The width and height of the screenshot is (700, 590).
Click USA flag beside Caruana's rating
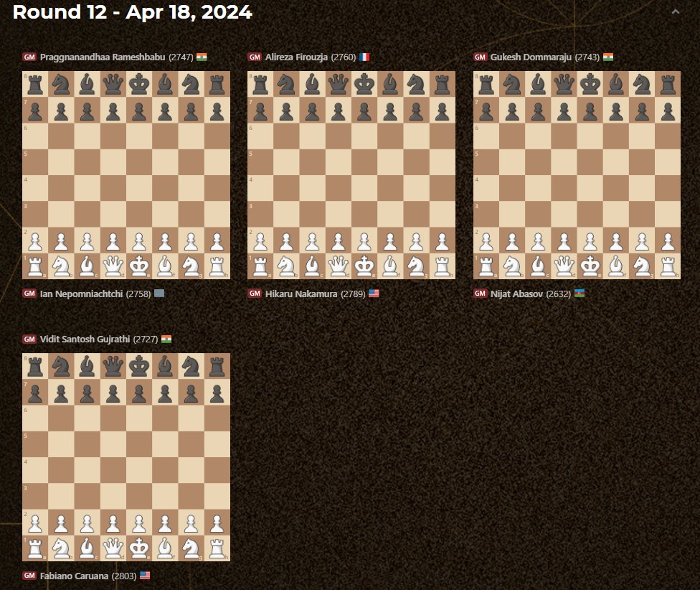pyautogui.click(x=145, y=575)
